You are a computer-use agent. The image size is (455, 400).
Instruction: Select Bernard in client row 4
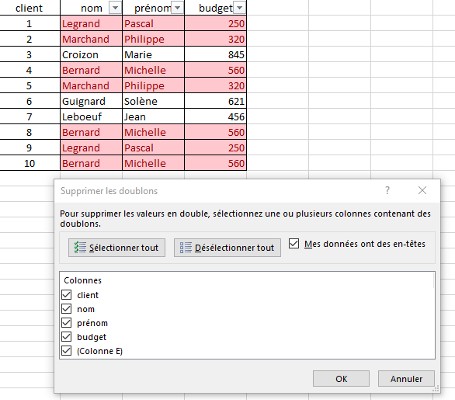click(91, 70)
